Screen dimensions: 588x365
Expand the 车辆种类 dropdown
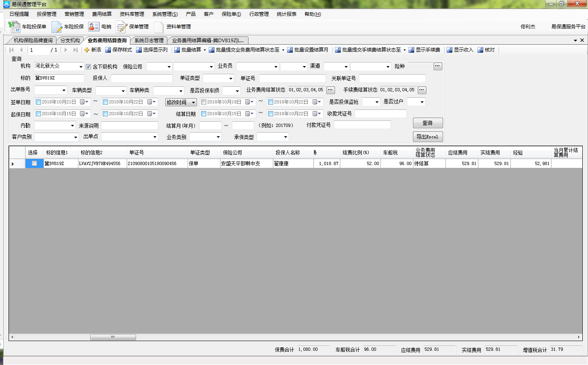[x=181, y=91]
